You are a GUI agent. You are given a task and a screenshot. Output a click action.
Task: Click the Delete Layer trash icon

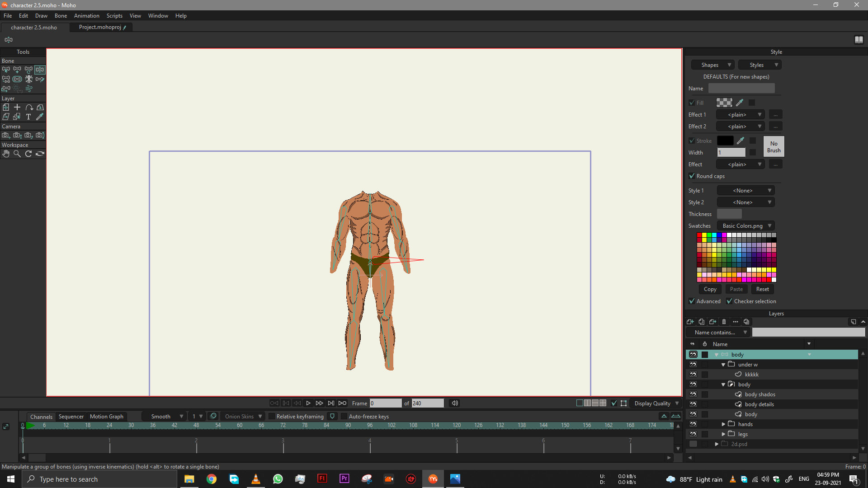[724, 322]
